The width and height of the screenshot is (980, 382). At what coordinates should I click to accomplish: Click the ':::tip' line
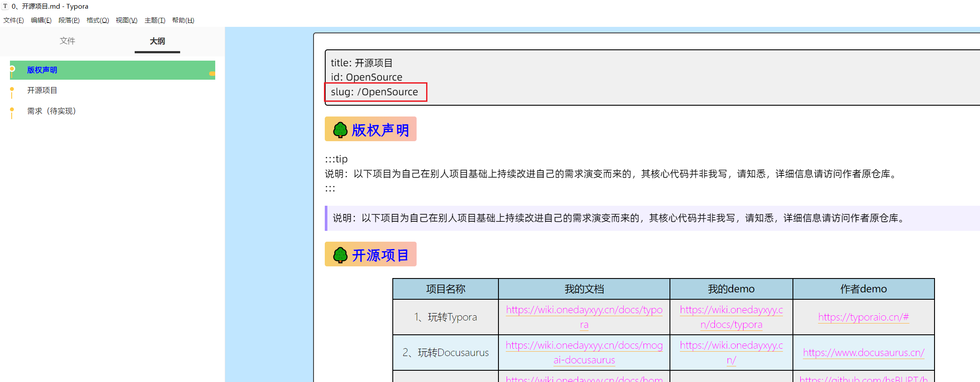click(336, 159)
